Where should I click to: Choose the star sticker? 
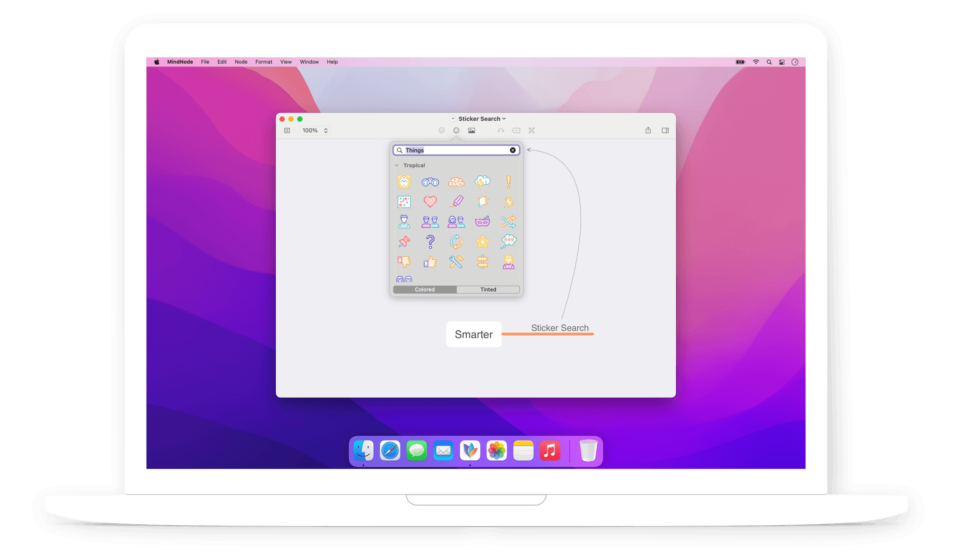pyautogui.click(x=482, y=242)
